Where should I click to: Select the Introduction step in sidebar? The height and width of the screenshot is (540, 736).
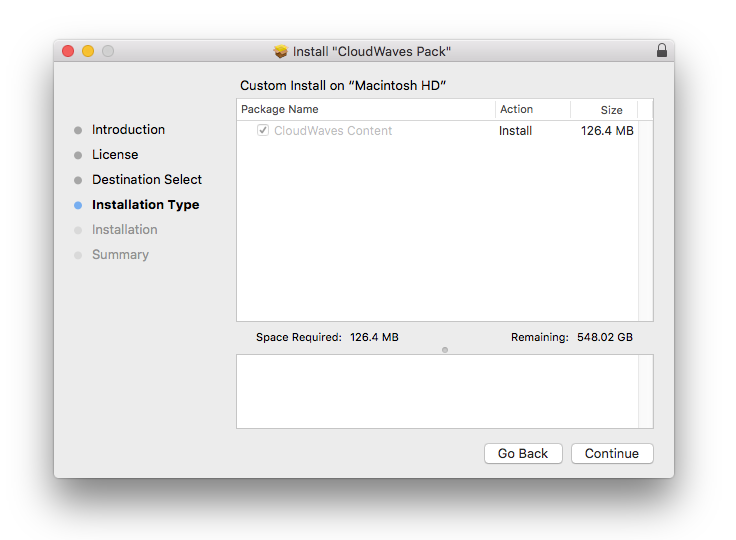coord(128,130)
